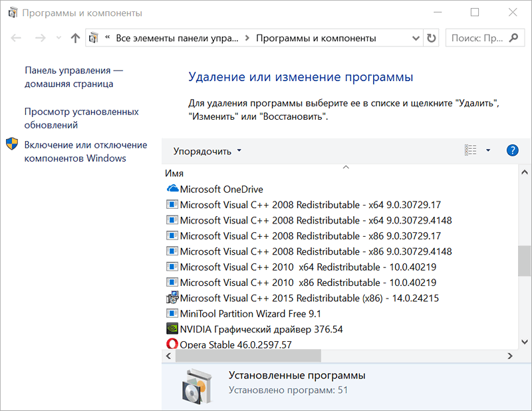Select NVIDIA Графический драйвер 376.54

pyautogui.click(x=254, y=329)
